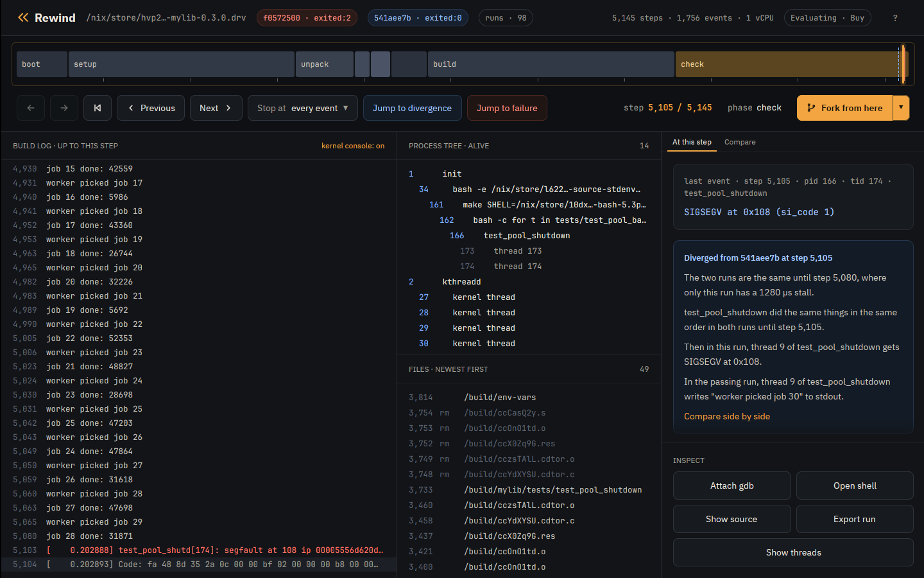924x578 pixels.
Task: Select the init process row
Action: coord(529,174)
